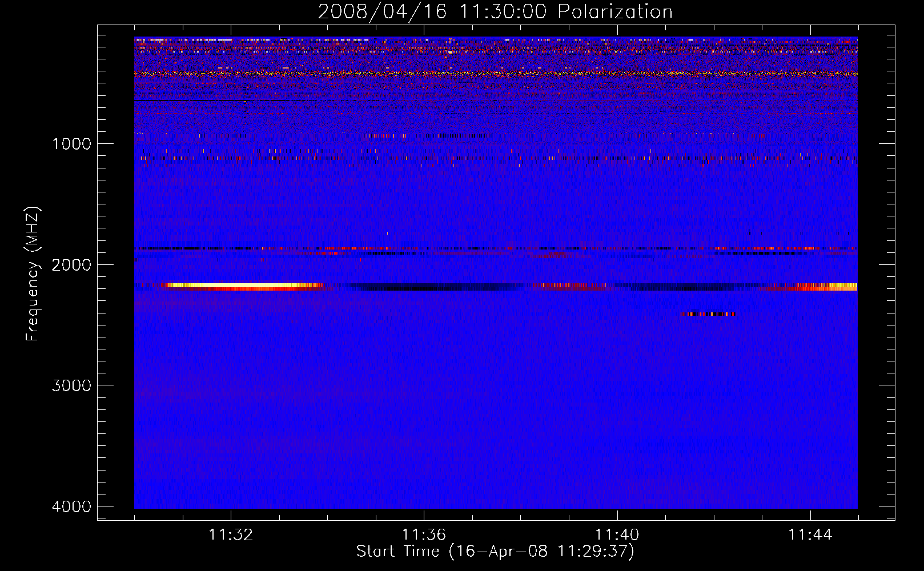Click the '11:40' time tick label
This screenshot has width=924, height=571.
point(617,534)
